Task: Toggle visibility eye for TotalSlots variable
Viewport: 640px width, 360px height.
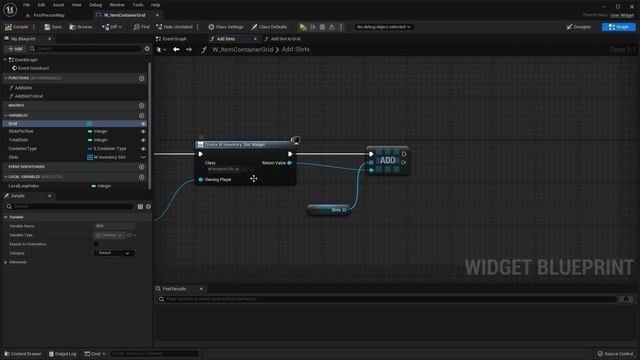Action: click(x=143, y=140)
